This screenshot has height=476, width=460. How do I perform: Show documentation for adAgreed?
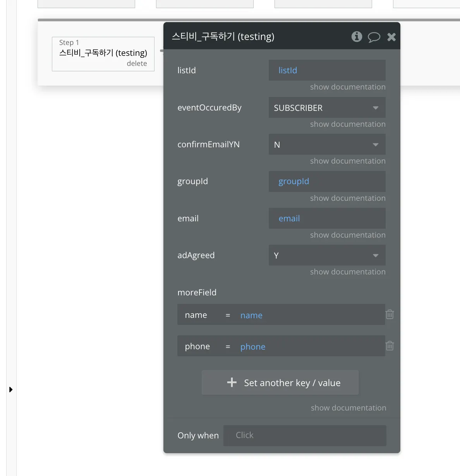click(x=348, y=272)
